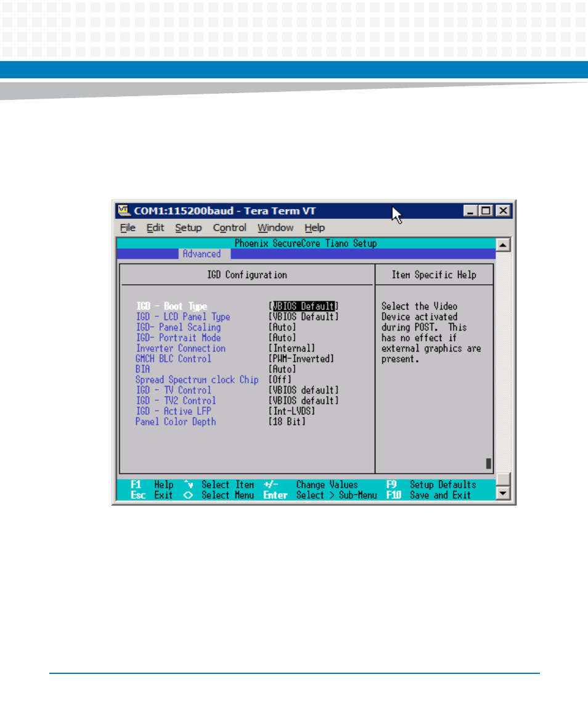
Task: Select the Panel Color Depth row
Action: tap(221, 422)
